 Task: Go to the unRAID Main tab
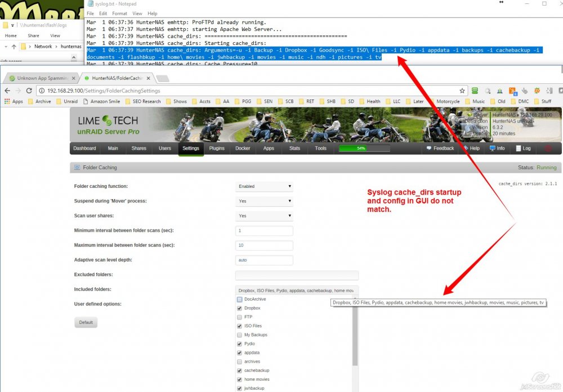113,148
